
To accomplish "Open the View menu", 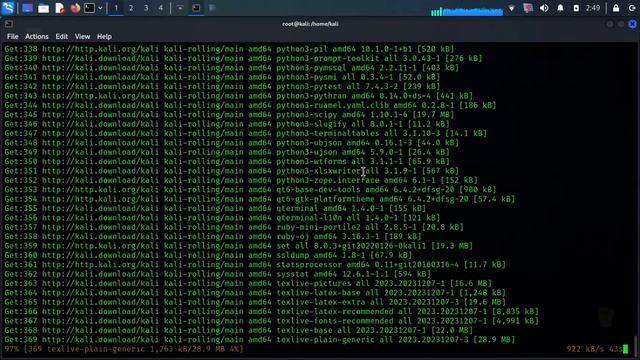I will tap(82, 37).
